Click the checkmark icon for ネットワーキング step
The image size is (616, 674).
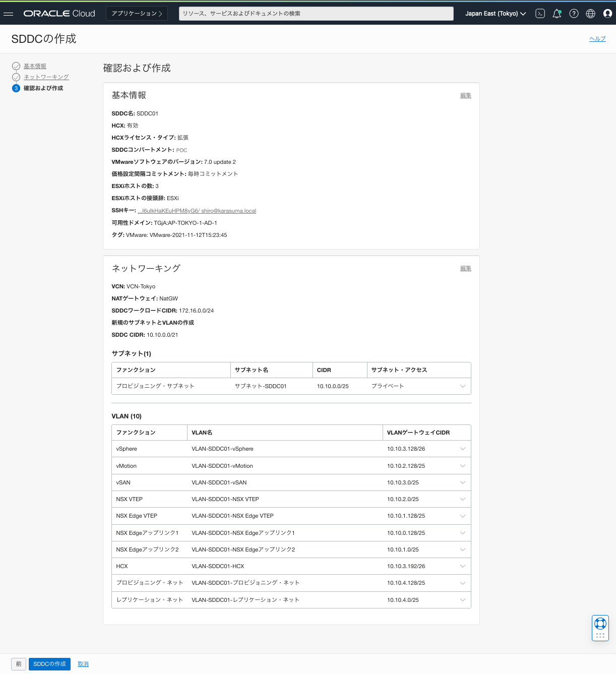point(16,77)
